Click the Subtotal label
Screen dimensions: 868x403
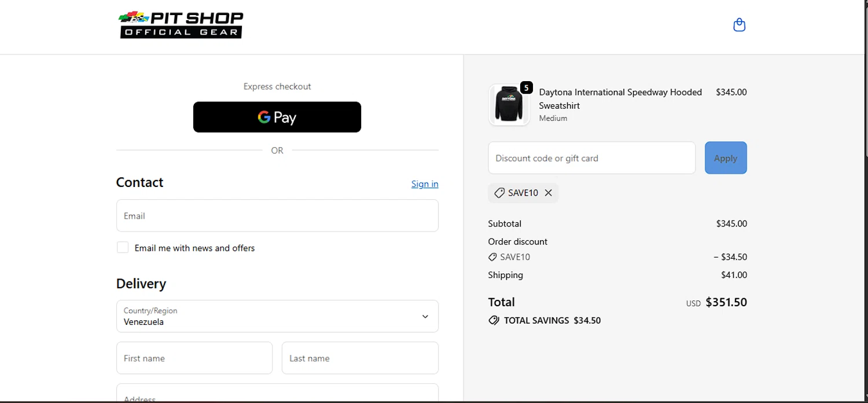click(505, 224)
